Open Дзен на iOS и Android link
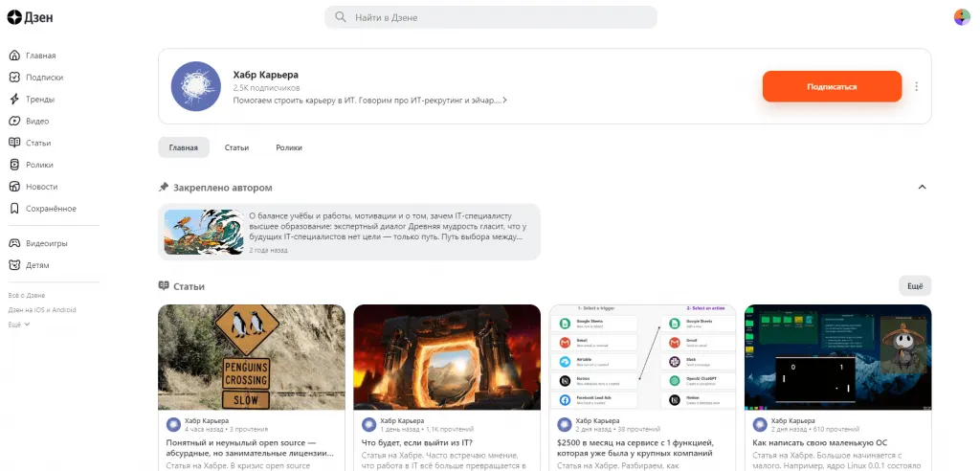This screenshot has height=471, width=980. (42, 310)
